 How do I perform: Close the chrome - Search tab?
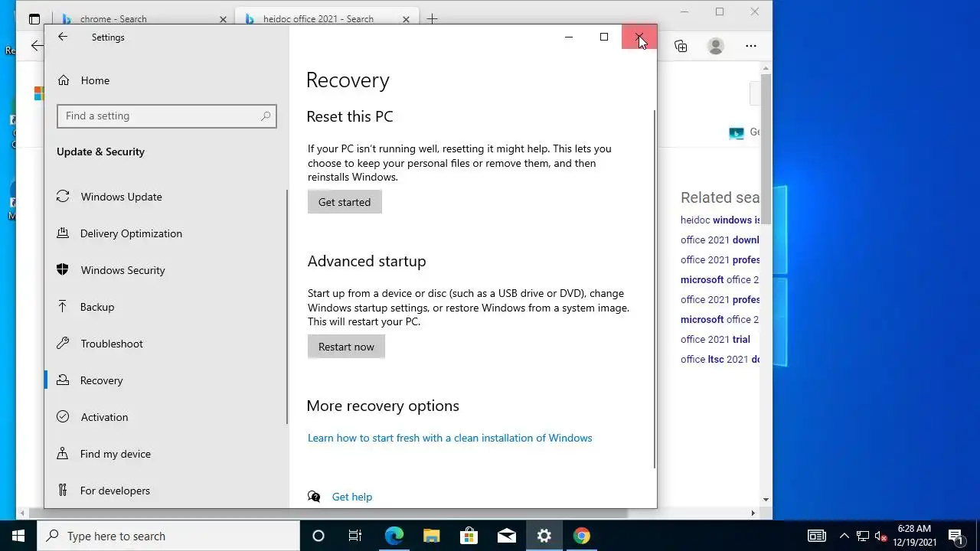223,18
